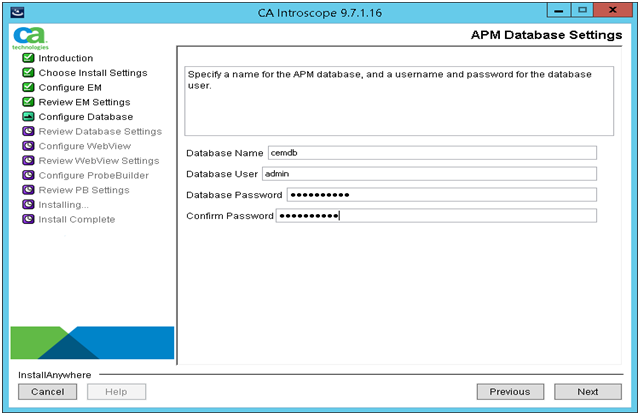
Task: Click the Configure ProbeBuilder pending icon
Action: coord(28,175)
